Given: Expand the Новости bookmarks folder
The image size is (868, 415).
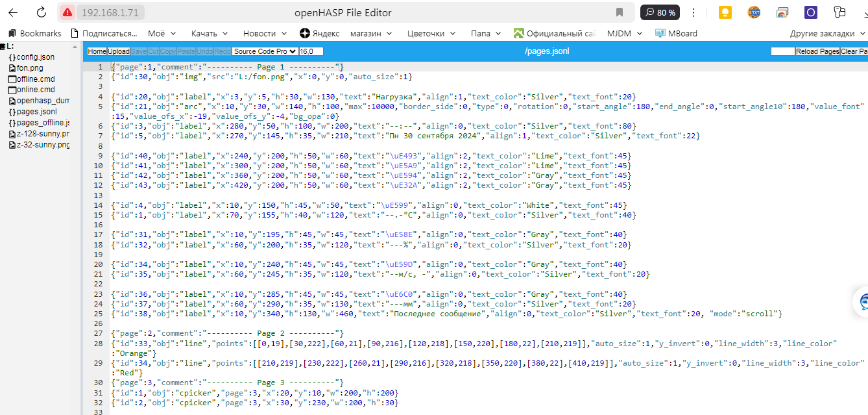Looking at the screenshot, I should (265, 33).
